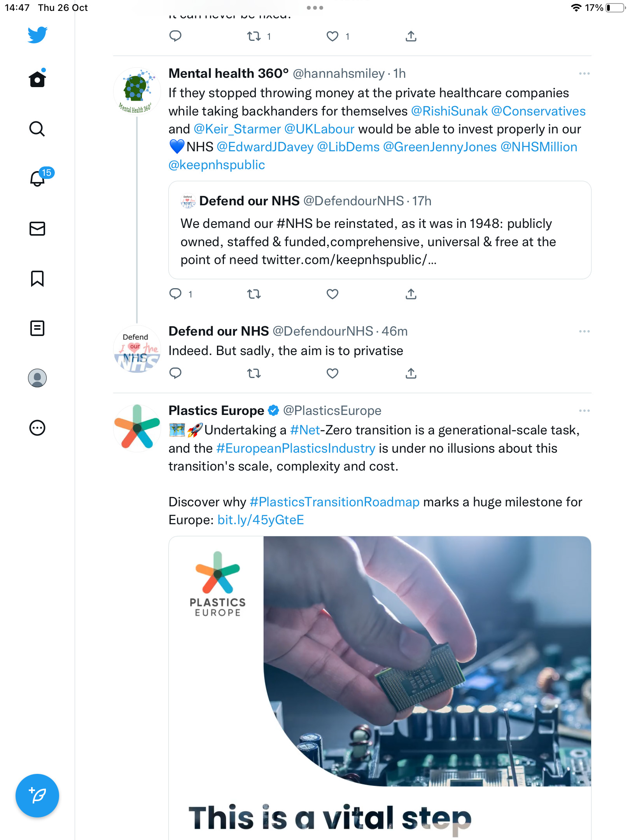Open options menu for Plastics Europe tweet
Image resolution: width=630 pixels, height=840 pixels.
584,411
